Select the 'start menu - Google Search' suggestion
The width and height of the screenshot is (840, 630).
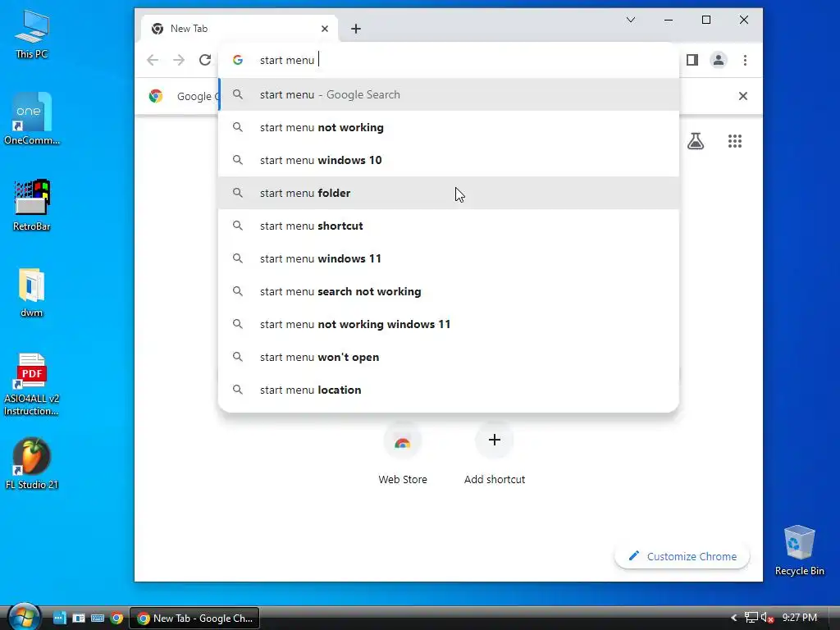(x=449, y=95)
